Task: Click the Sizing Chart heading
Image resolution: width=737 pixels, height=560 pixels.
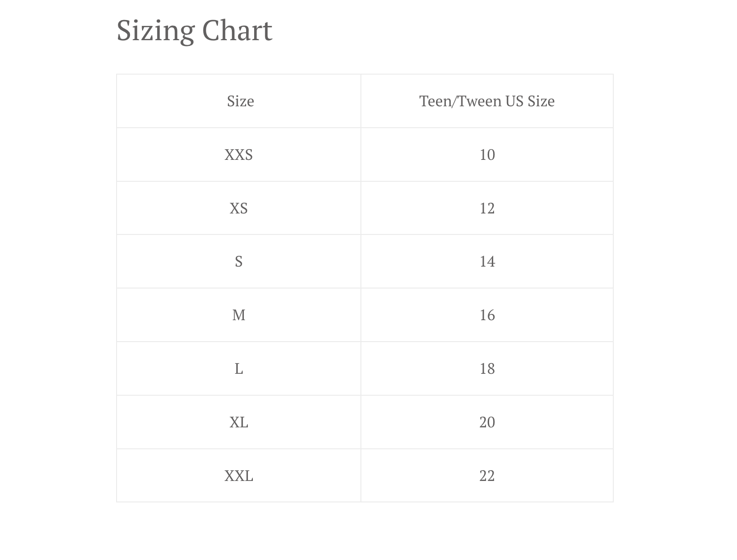Action: [194, 30]
